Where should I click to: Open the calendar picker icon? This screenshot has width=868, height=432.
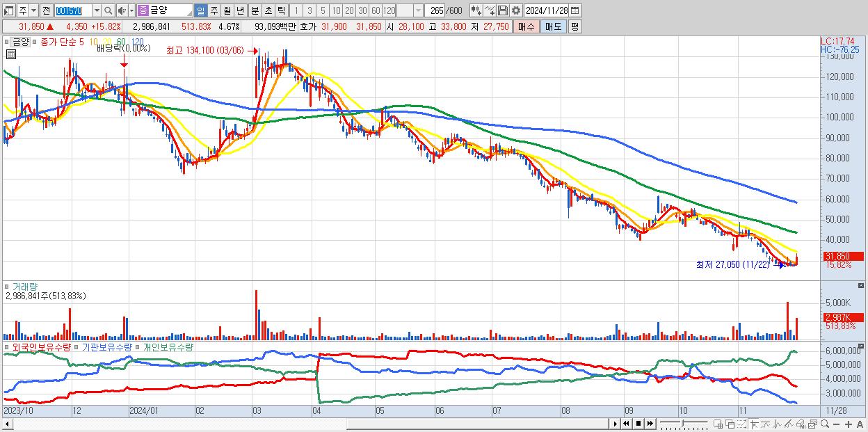coord(575,10)
